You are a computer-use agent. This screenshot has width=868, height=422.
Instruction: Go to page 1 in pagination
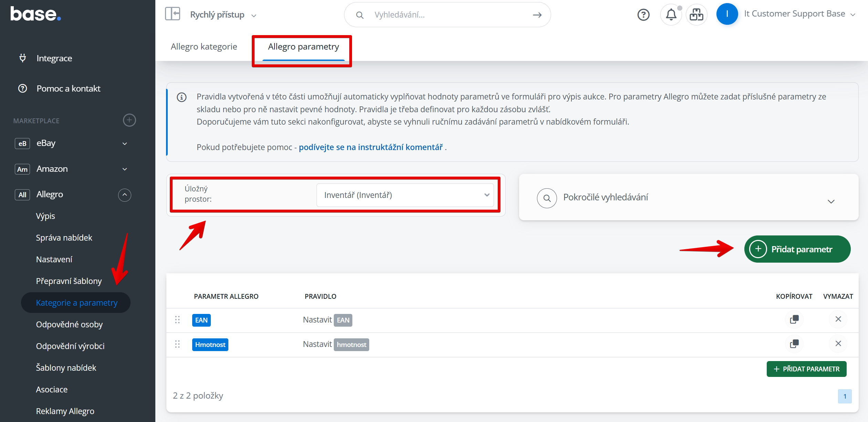pyautogui.click(x=845, y=397)
